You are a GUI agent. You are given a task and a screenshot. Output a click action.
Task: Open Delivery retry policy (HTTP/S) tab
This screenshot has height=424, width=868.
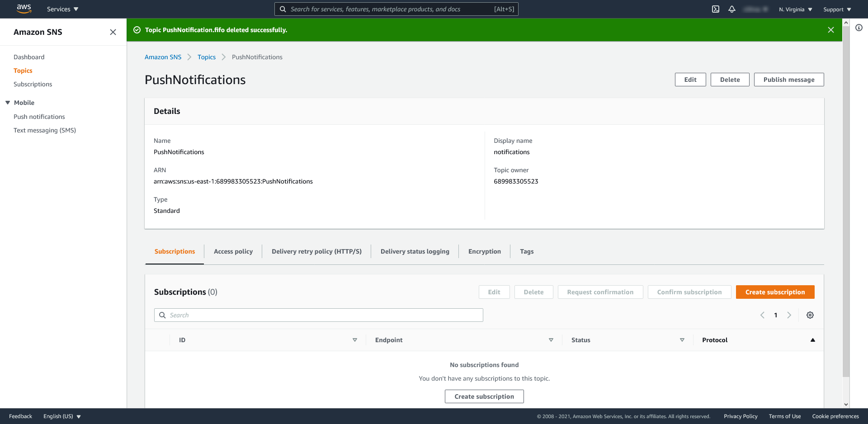pos(316,251)
